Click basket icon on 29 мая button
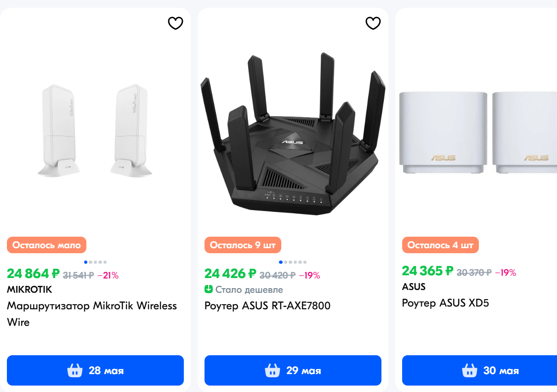 [x=273, y=370]
